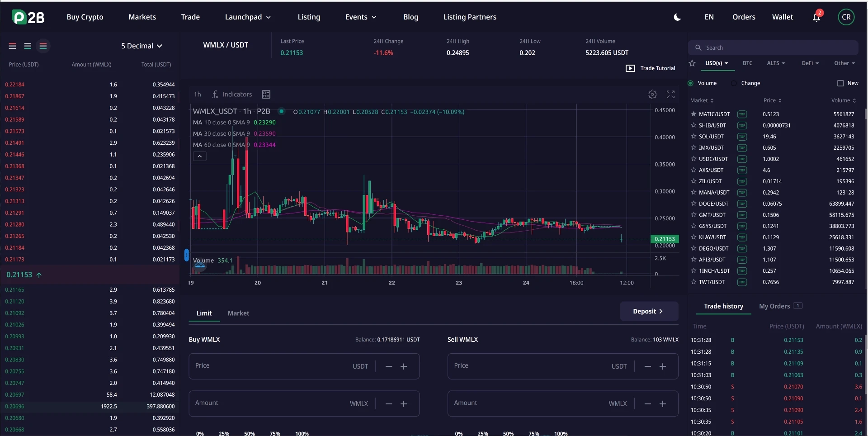
Task: Switch to the Market order tab
Action: coord(238,313)
